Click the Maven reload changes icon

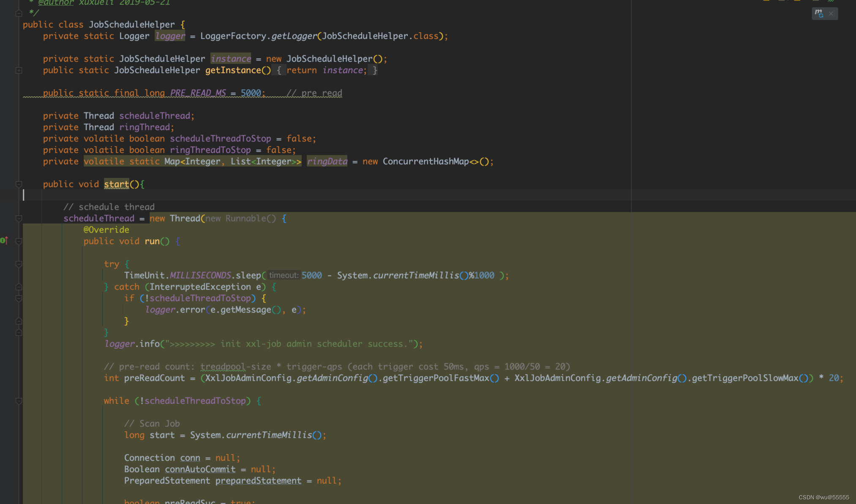(x=819, y=14)
